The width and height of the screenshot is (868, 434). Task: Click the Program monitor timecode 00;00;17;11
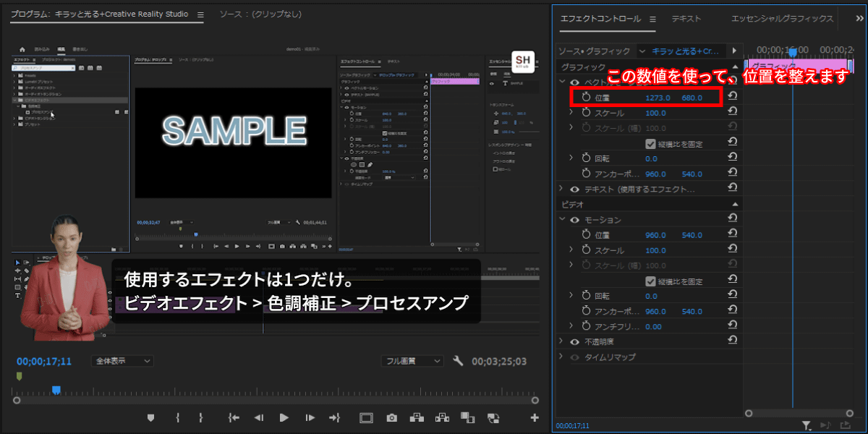44,361
